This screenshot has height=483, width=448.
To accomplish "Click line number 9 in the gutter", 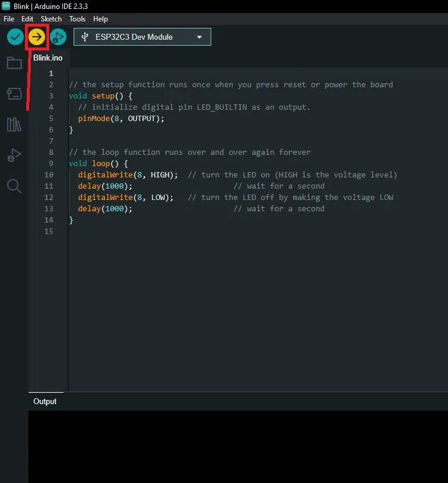I will (x=50, y=163).
